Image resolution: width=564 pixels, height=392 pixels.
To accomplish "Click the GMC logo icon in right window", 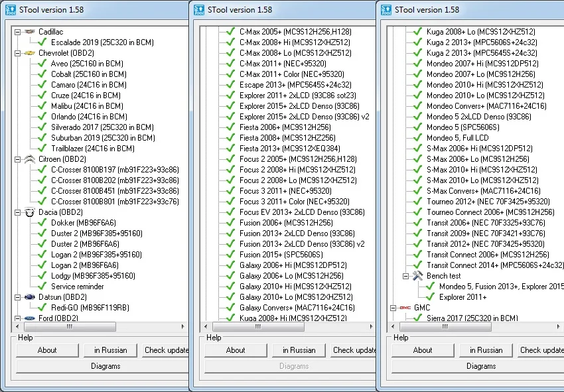I will [x=405, y=308].
